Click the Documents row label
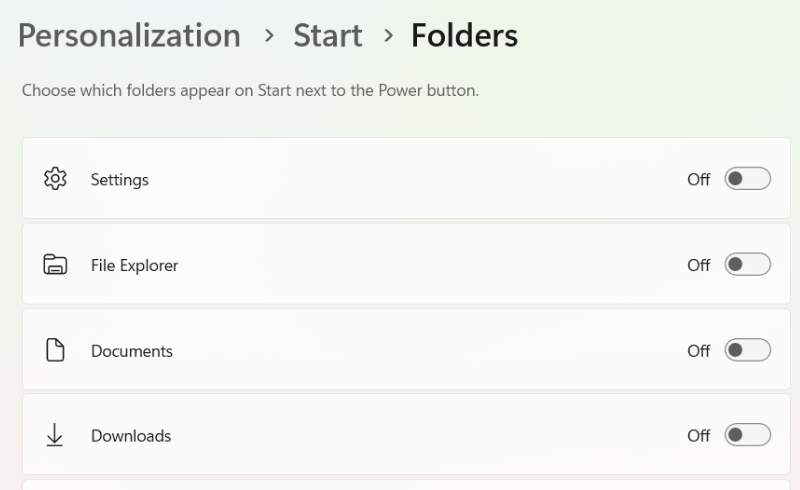Viewport: 800px width, 490px height. [132, 351]
